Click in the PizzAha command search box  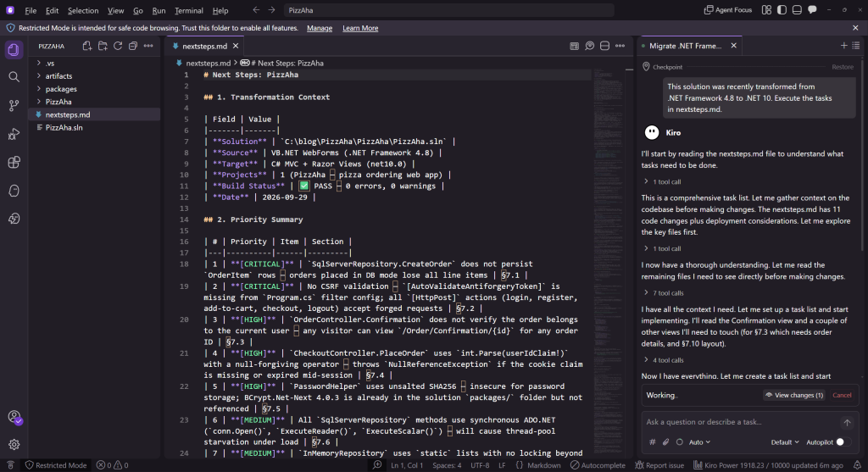(448, 10)
